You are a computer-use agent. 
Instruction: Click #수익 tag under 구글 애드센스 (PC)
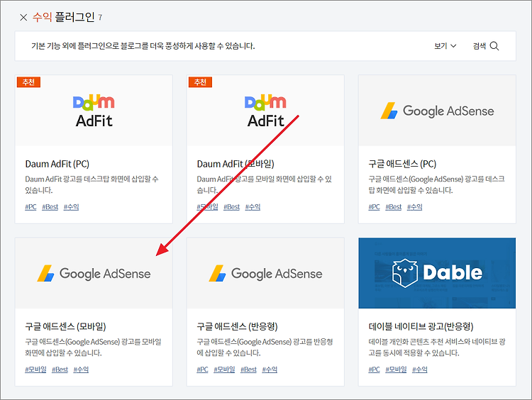tap(415, 207)
